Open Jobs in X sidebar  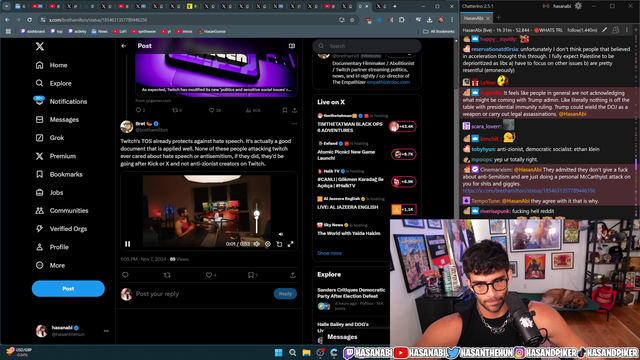(49, 192)
